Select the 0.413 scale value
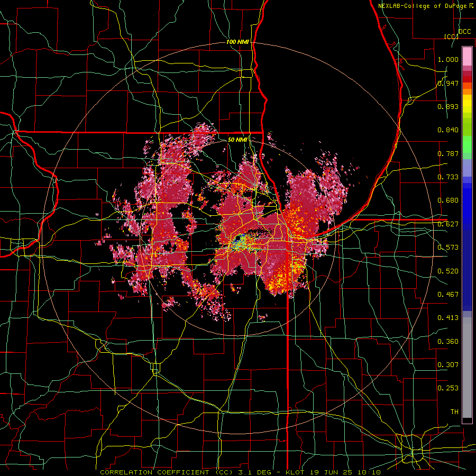The width and height of the screenshot is (476, 476). click(x=448, y=318)
